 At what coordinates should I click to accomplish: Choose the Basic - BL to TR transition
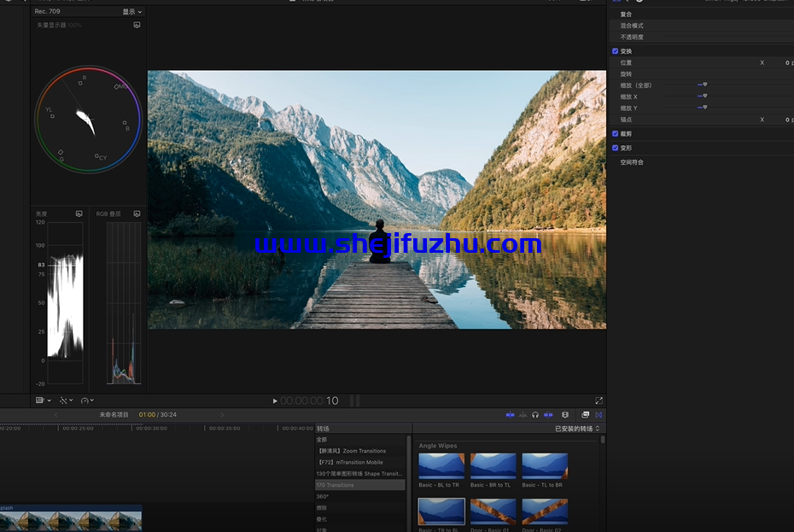(x=441, y=466)
